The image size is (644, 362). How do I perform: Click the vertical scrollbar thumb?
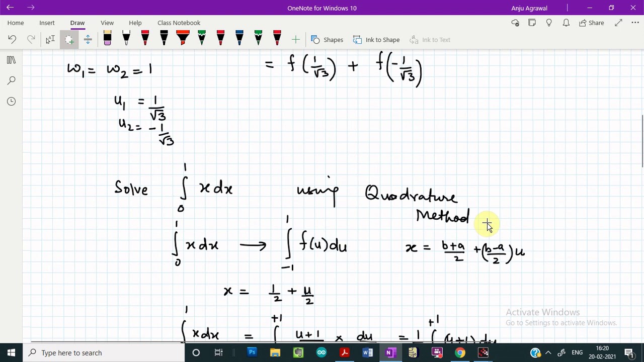[x=642, y=141]
